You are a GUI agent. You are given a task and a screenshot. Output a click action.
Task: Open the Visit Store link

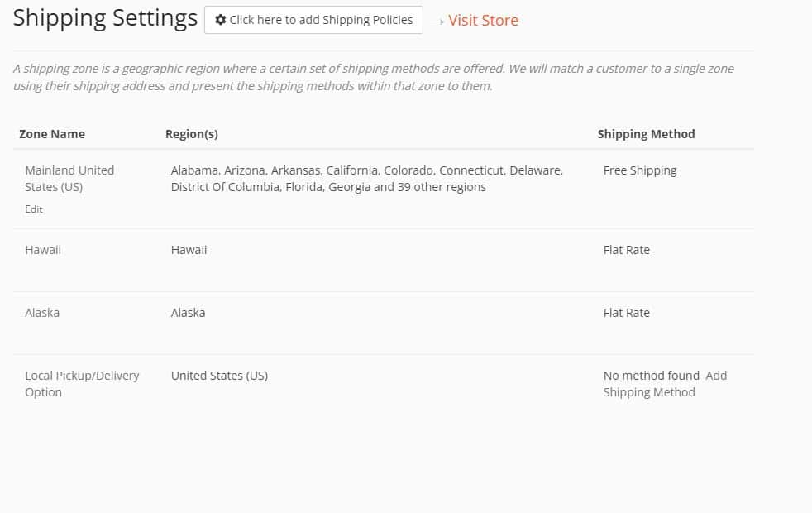click(x=483, y=20)
